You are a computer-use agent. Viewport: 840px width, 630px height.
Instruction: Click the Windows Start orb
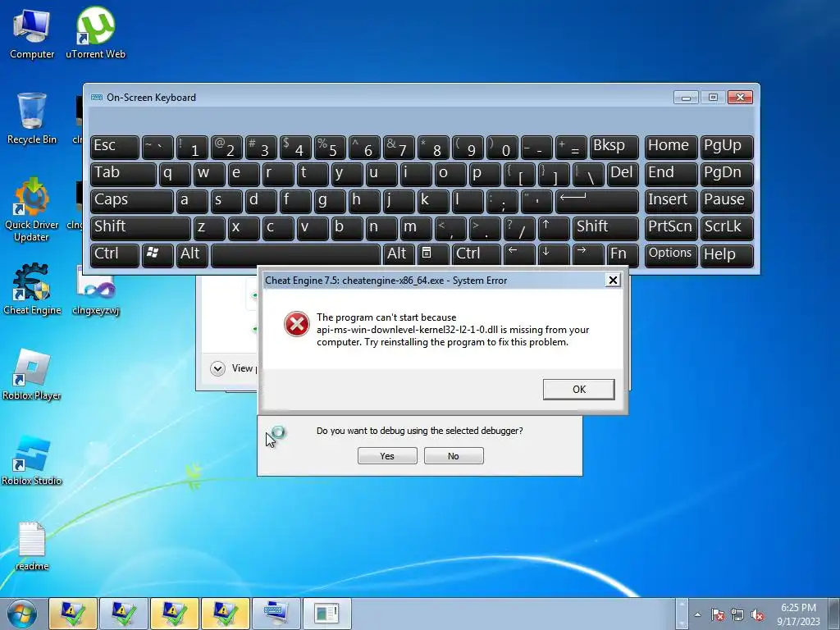pyautogui.click(x=22, y=614)
